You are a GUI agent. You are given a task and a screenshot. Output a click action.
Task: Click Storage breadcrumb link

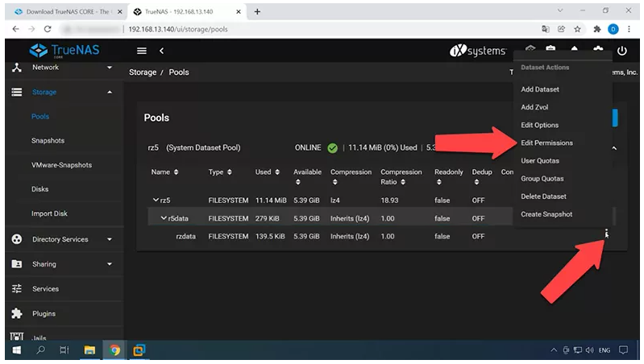coord(143,72)
